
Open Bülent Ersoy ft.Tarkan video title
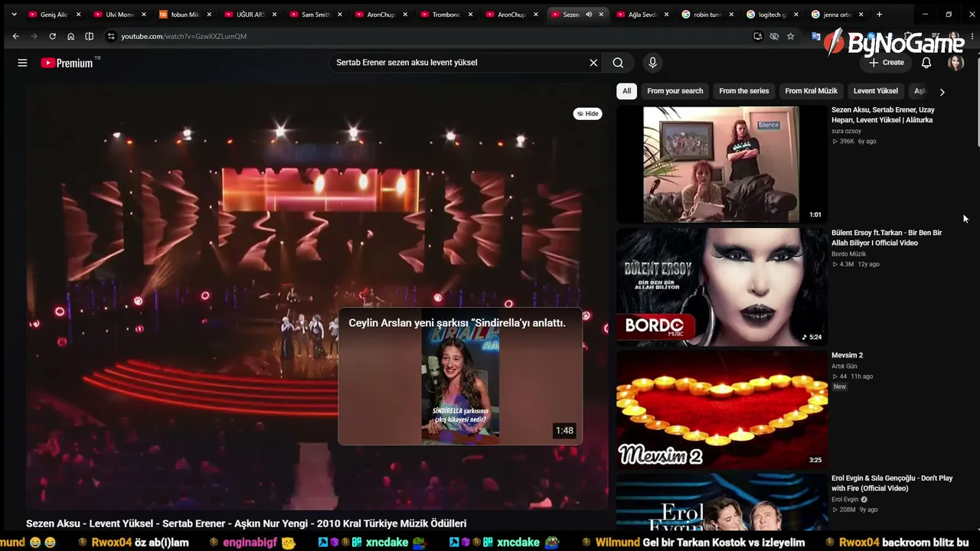tap(887, 237)
